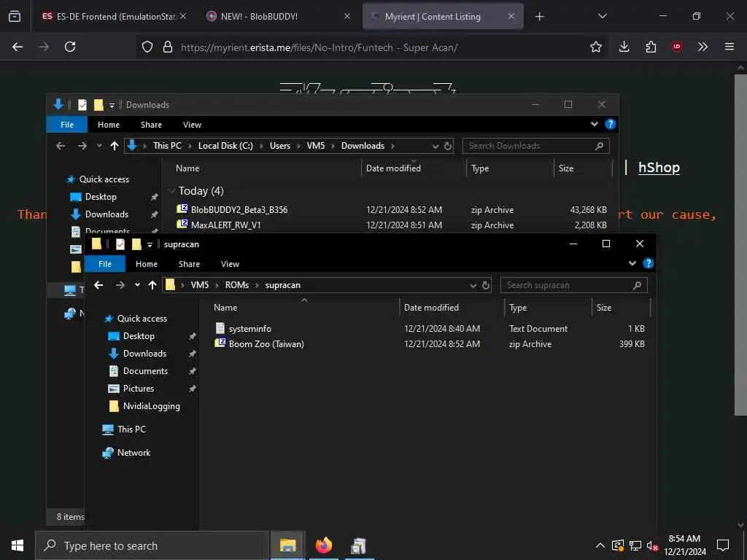Open Firefox downloads panel

tap(624, 47)
